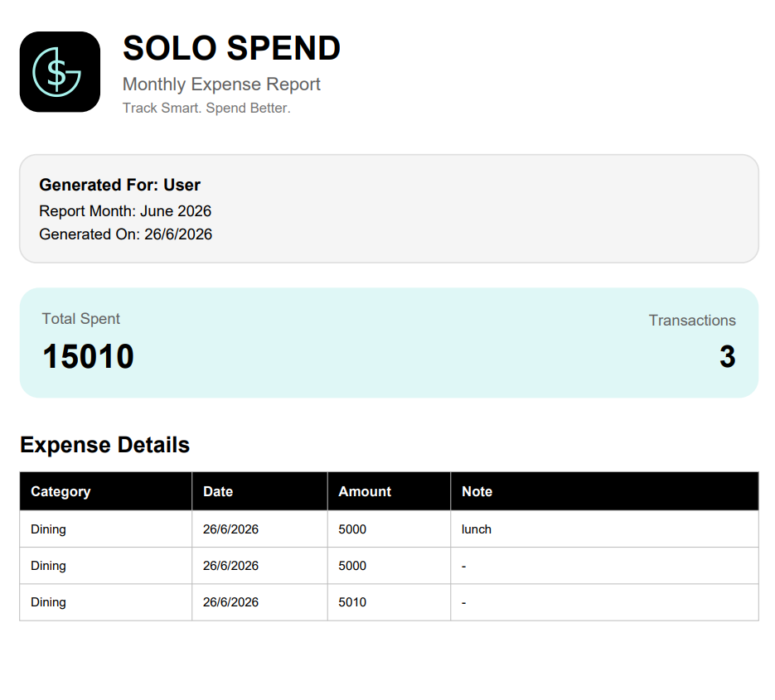Click Dining in the 5010 row
This screenshot has height=700, width=775.
48,602
